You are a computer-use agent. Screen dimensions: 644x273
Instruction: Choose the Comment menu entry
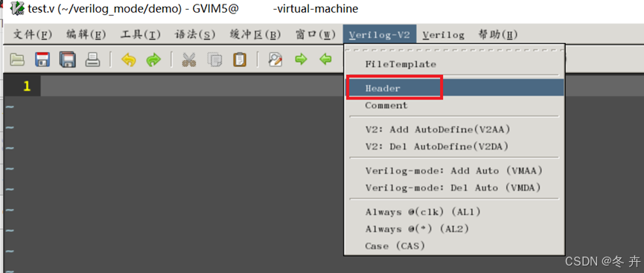pyautogui.click(x=455, y=106)
